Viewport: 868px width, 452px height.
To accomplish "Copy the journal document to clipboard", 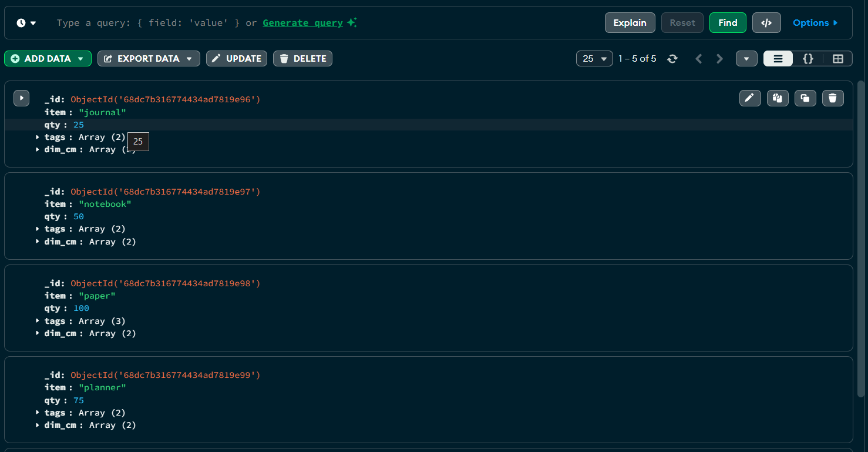I will tap(778, 98).
